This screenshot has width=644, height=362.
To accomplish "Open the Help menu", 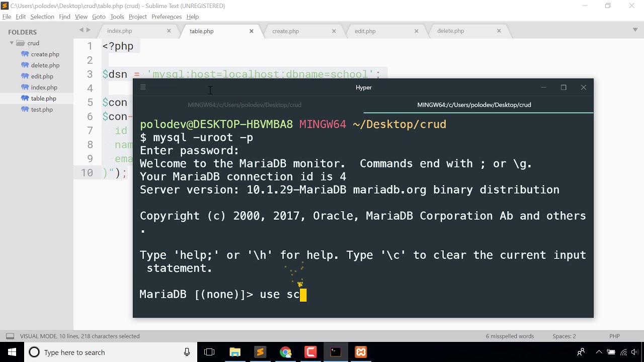I will point(193,17).
